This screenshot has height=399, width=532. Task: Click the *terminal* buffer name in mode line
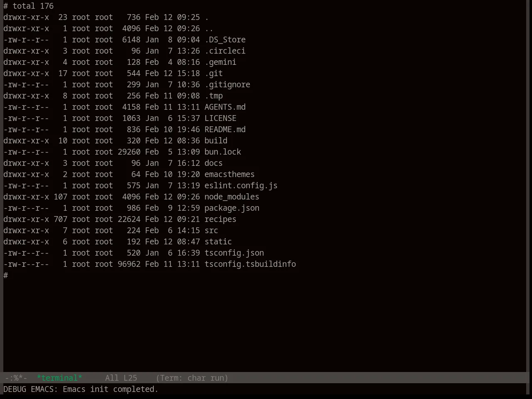pos(59,378)
